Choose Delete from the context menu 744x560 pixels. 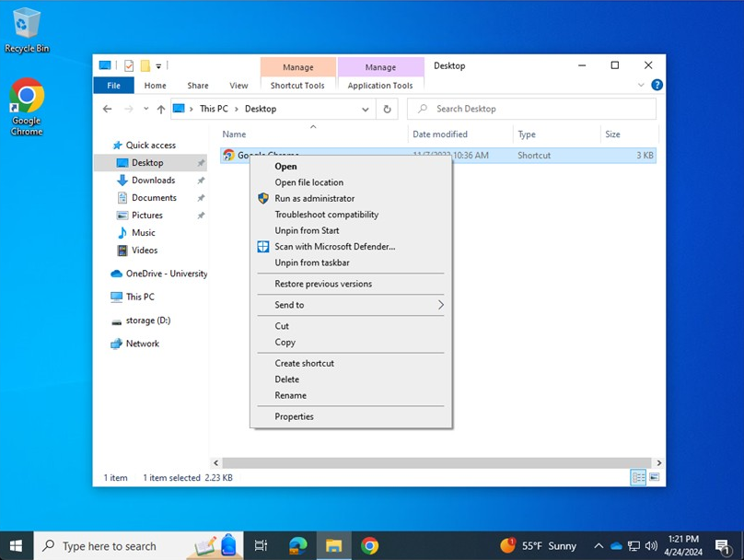[351, 379]
